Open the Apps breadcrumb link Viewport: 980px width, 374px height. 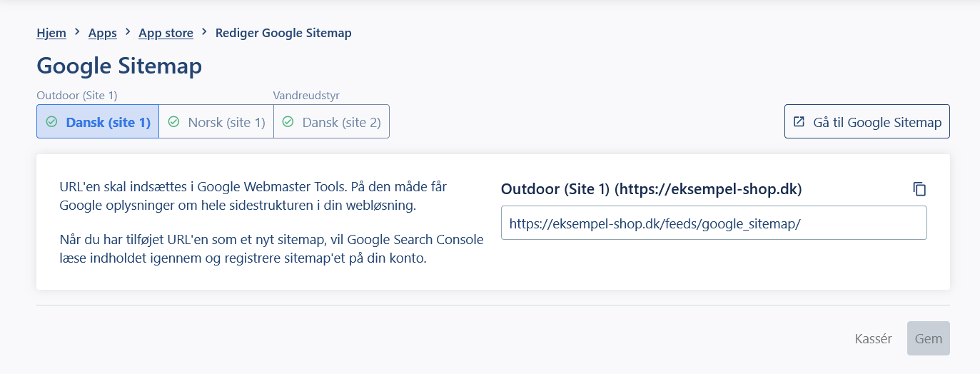pyautogui.click(x=102, y=33)
